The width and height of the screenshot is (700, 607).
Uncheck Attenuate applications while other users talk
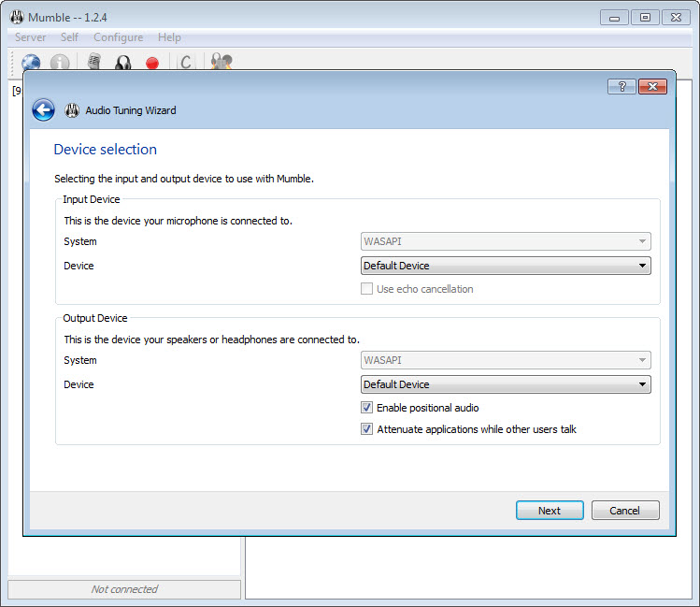pos(366,428)
